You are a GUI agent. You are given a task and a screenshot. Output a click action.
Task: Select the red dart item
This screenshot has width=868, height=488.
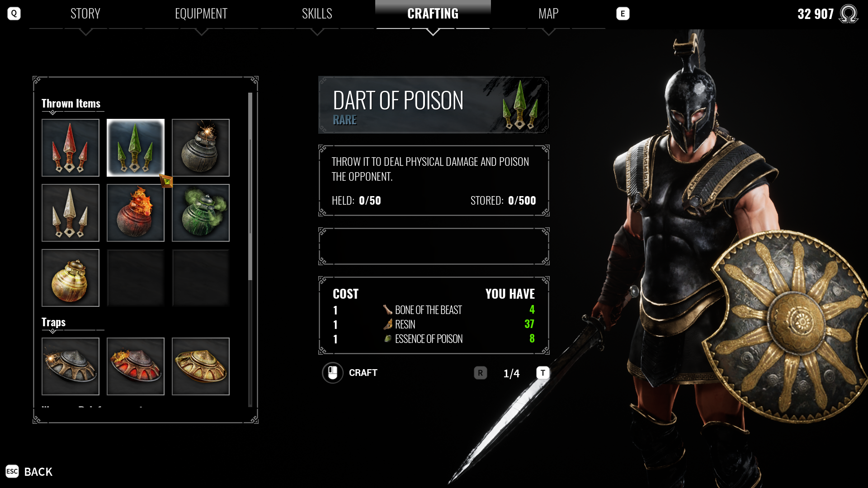pos(71,148)
